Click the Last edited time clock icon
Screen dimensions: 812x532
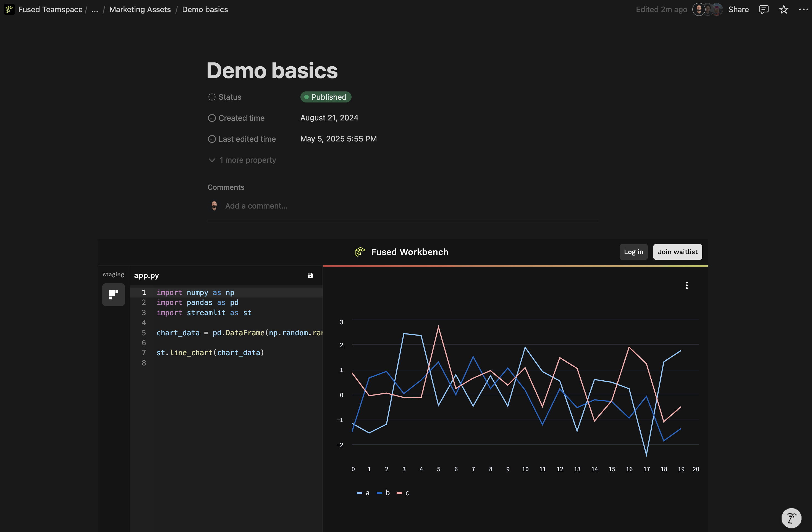212,139
